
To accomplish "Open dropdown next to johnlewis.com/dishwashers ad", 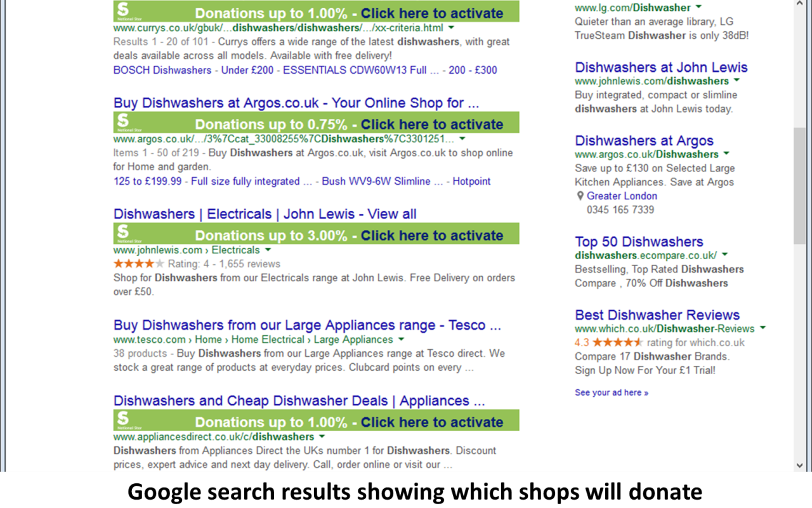I will point(737,81).
